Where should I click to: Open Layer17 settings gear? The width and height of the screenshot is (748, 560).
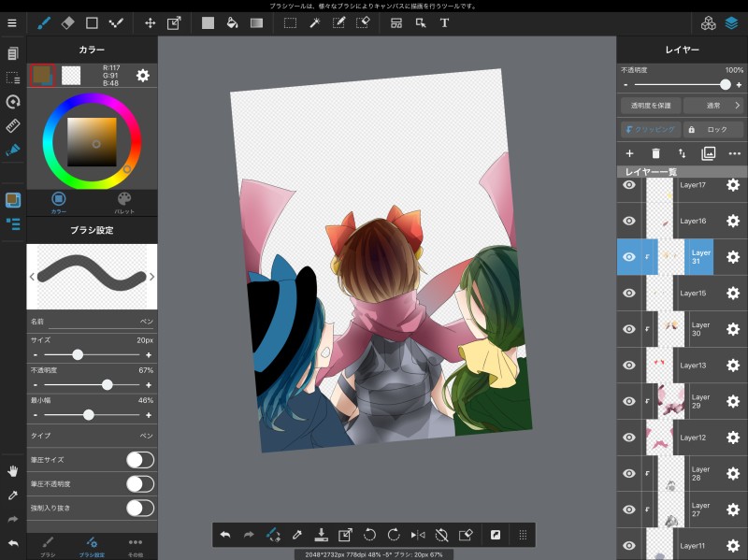733,185
